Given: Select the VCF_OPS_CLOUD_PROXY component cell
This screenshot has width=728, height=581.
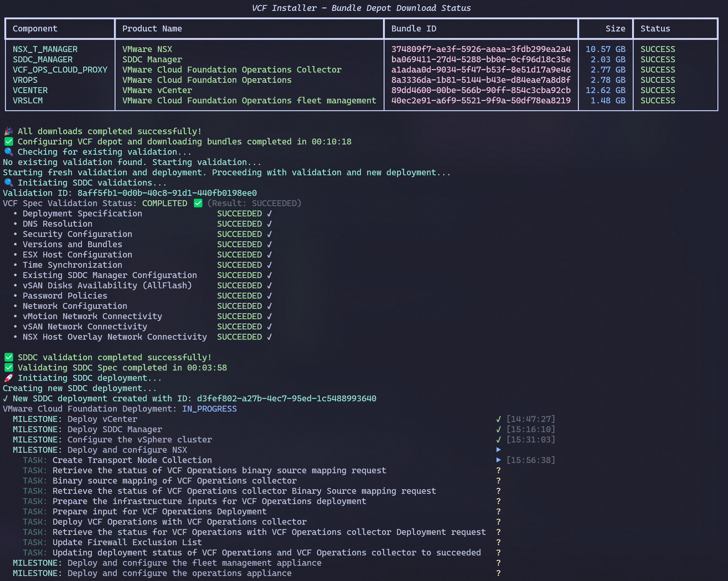Looking at the screenshot, I should pyautogui.click(x=60, y=70).
